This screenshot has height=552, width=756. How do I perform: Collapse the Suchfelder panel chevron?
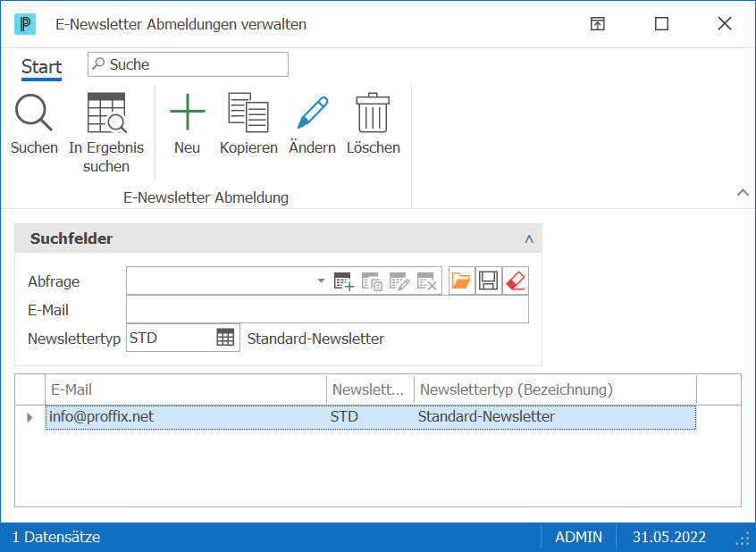[529, 238]
